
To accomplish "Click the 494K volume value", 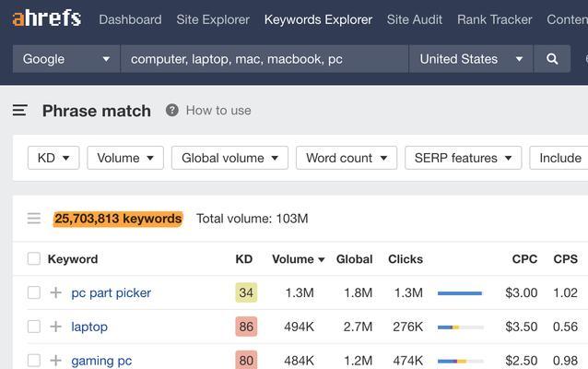I will (299, 327).
